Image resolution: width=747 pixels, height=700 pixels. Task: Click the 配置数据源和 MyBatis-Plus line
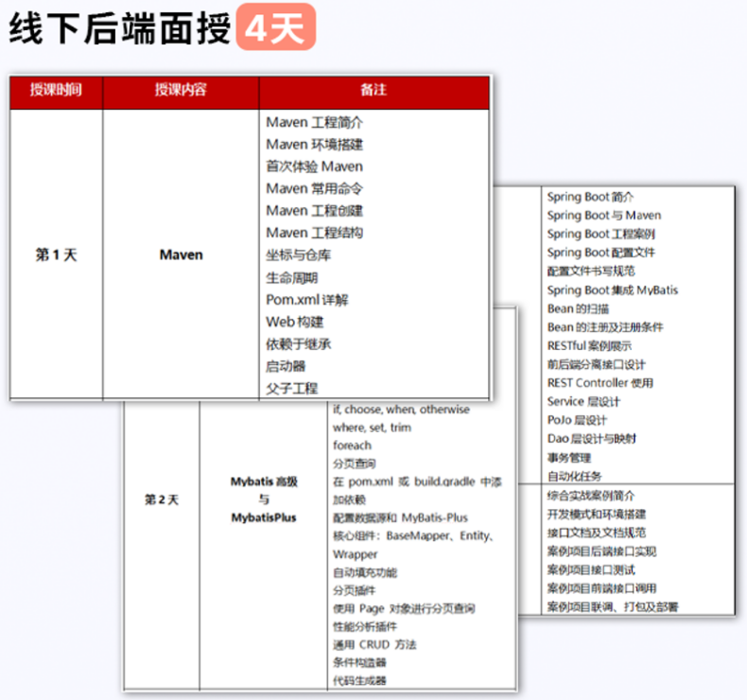pyautogui.click(x=400, y=517)
